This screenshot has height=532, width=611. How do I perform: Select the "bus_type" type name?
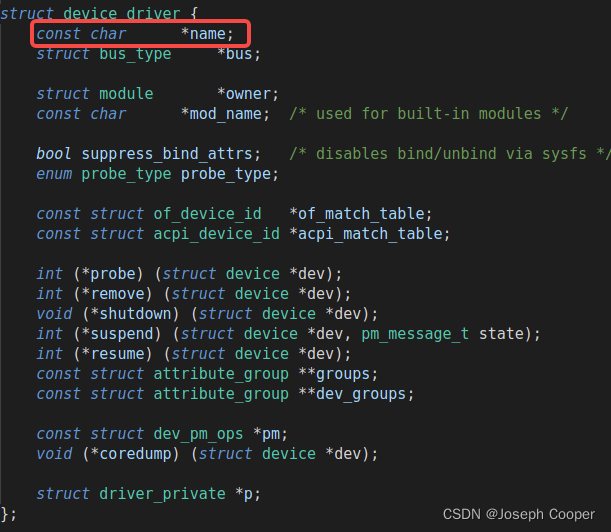tap(135, 54)
